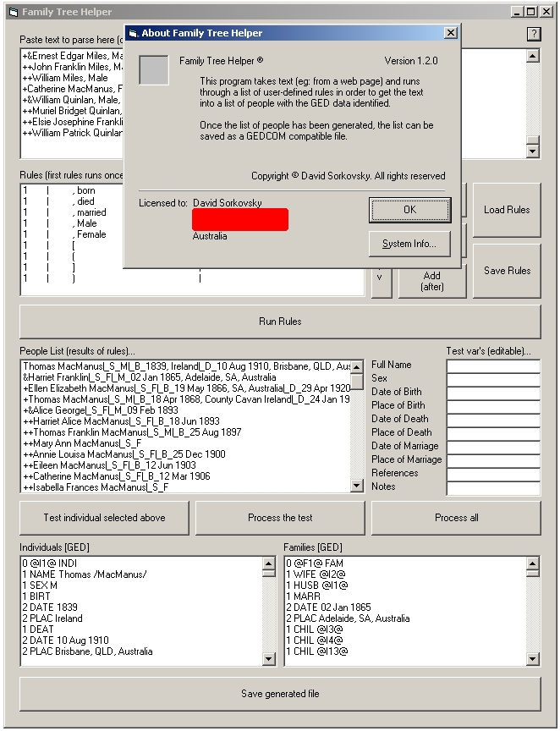Click Families GED scroll up arrow
The height and width of the screenshot is (731, 560).
532,563
